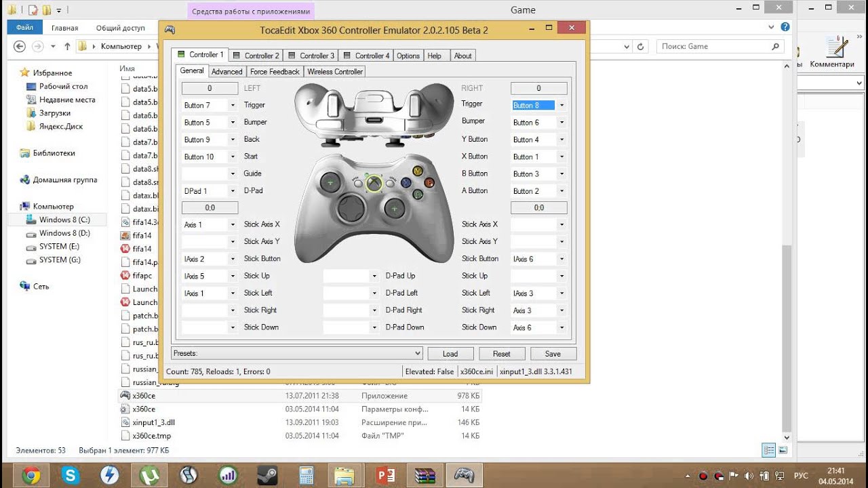Launch Skype from the taskbar
868x488 pixels.
[71, 474]
